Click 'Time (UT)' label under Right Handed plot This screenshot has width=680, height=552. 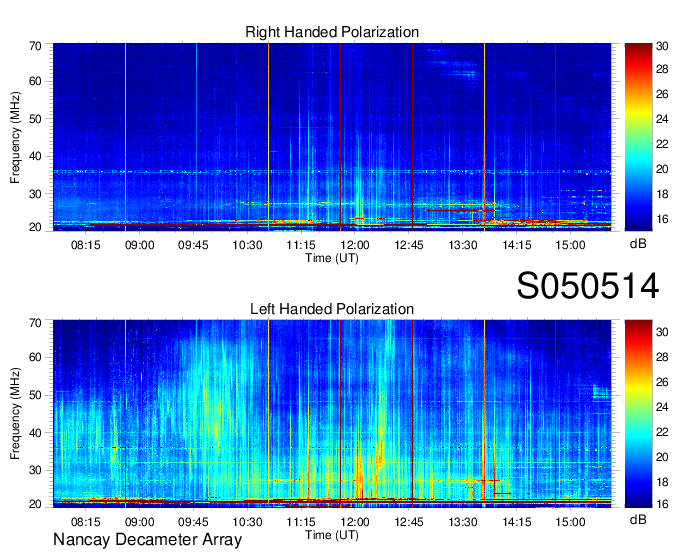click(x=332, y=258)
